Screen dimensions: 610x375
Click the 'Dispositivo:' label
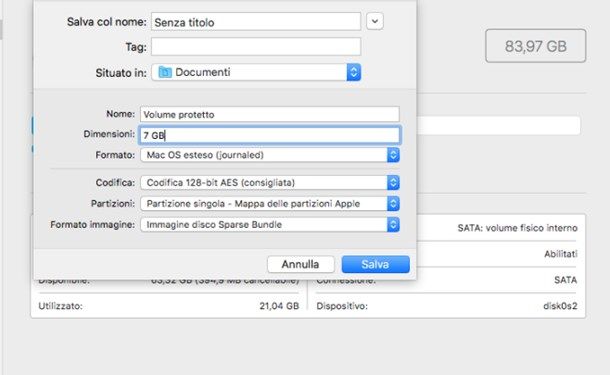click(342, 306)
